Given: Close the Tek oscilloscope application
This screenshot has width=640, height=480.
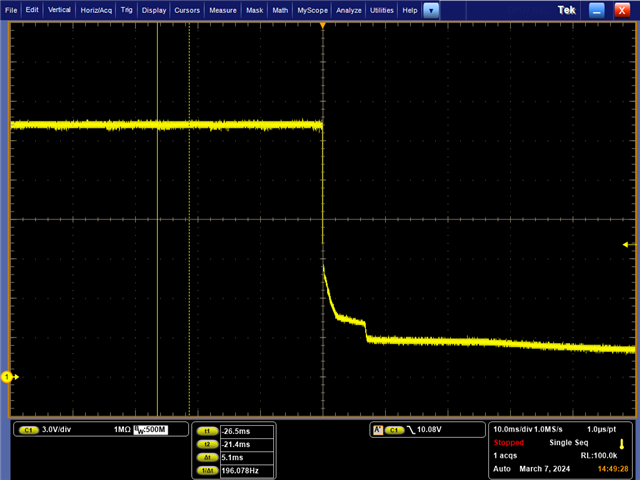Looking at the screenshot, I should 622,11.
